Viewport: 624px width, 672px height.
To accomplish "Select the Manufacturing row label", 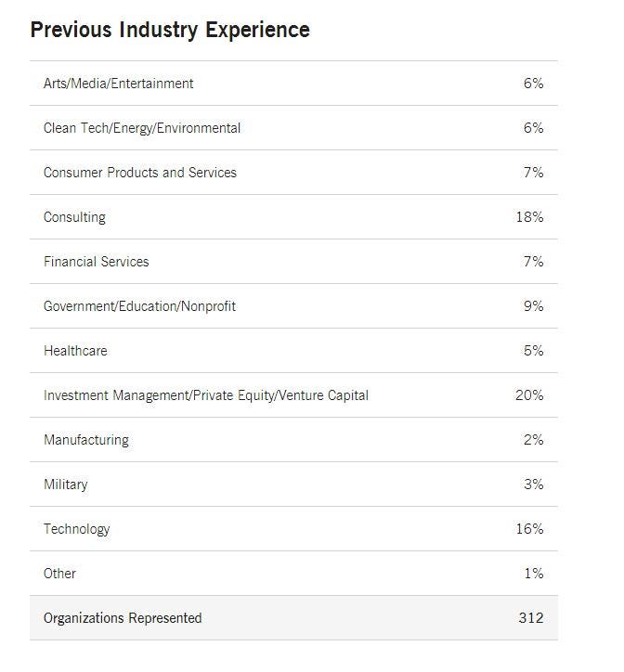I will [86, 440].
